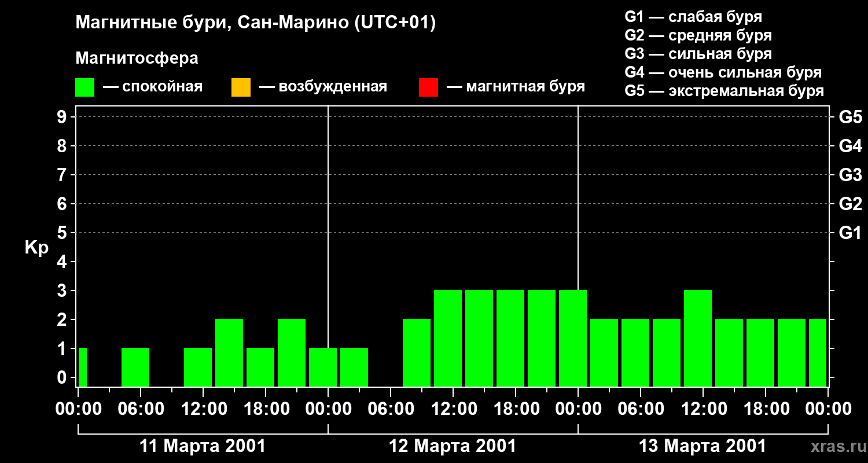Click the 'G5' label on the right axis
This screenshot has width=868, height=463.
click(x=850, y=117)
